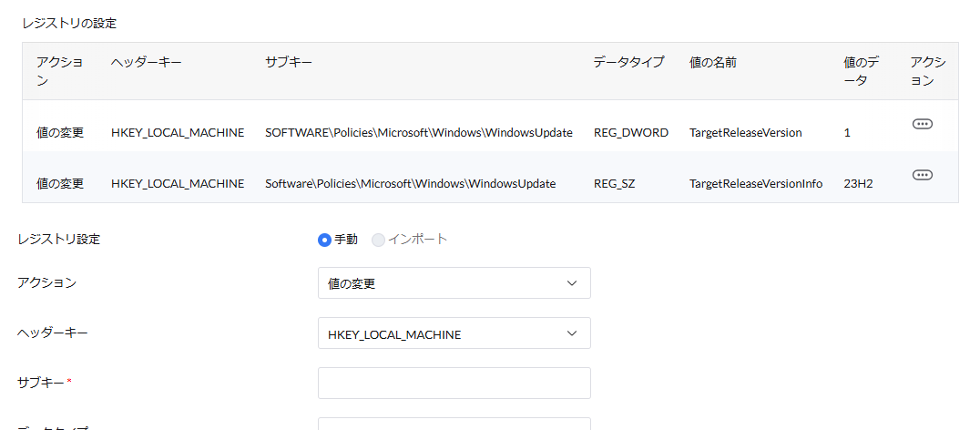Screen dimensions: 980x430
Task: Click the レジストリの設定 section title
Action: 69,24
